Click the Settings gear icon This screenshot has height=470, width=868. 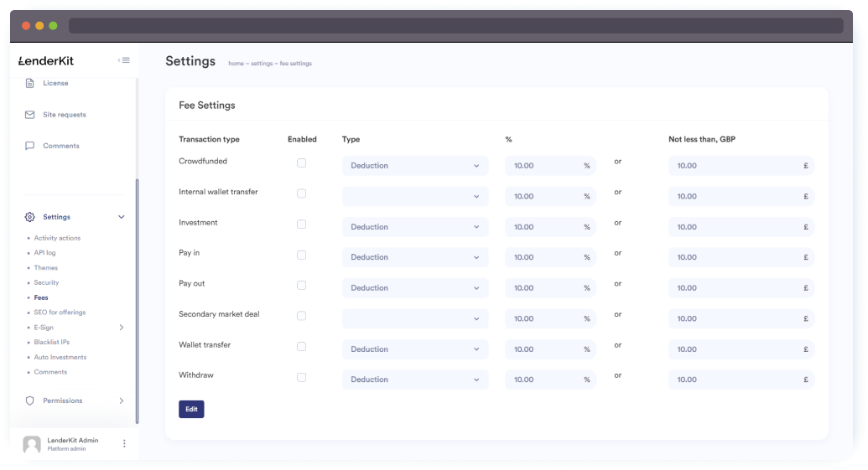(30, 217)
